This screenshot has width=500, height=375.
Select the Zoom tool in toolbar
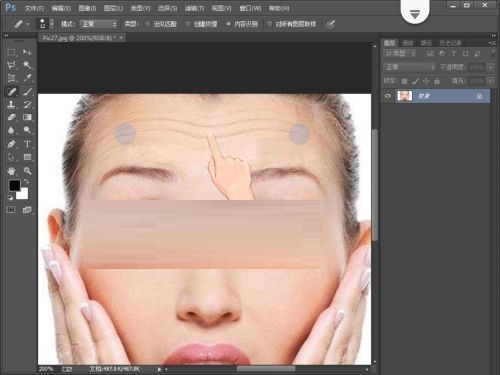(27, 171)
